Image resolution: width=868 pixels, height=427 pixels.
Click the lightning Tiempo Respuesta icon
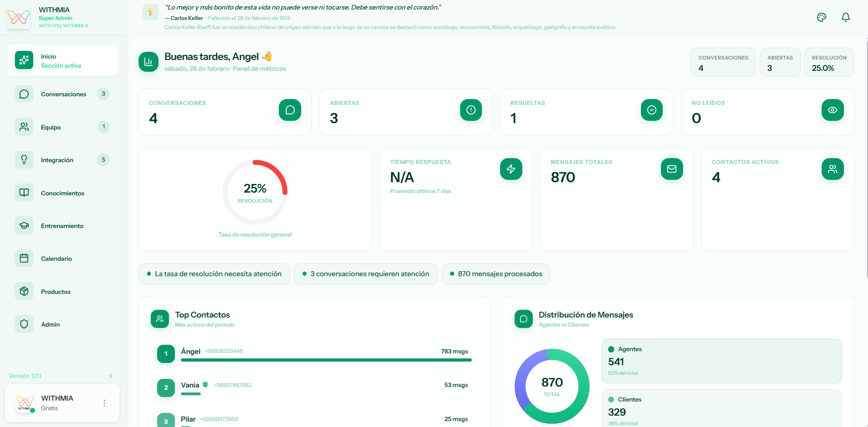pos(511,169)
